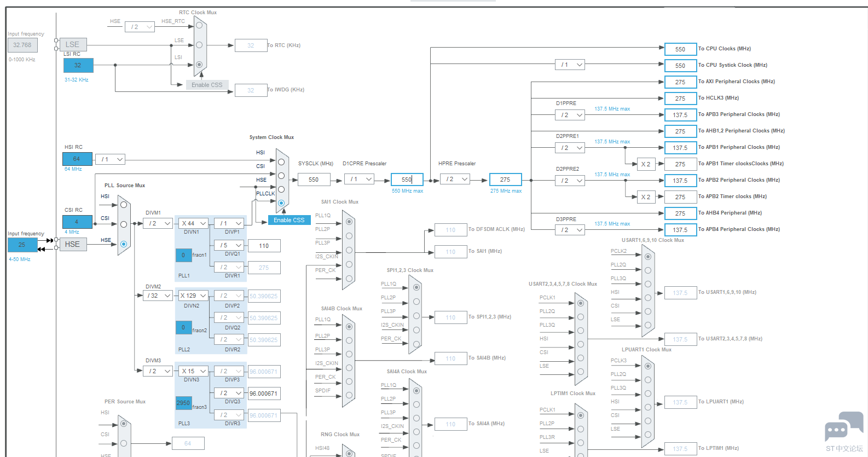Screen dimensions: 868x457
Task: Click the CSI RC 4 MHz block
Action: tap(77, 222)
